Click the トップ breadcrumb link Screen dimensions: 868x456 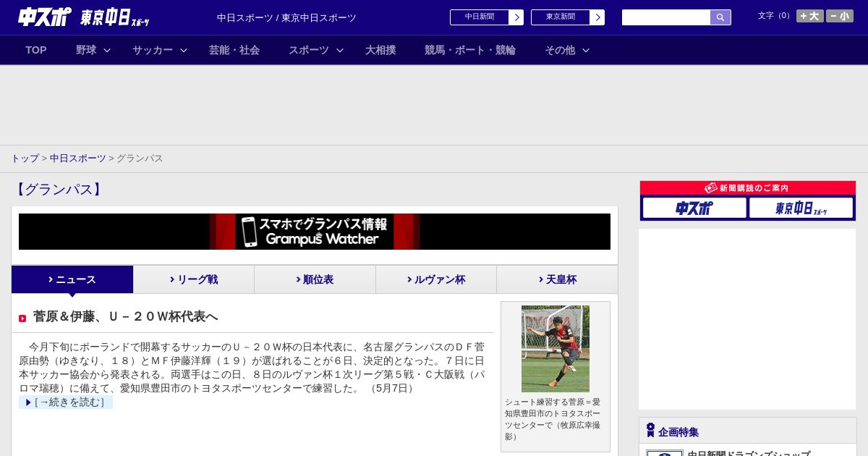(25, 158)
